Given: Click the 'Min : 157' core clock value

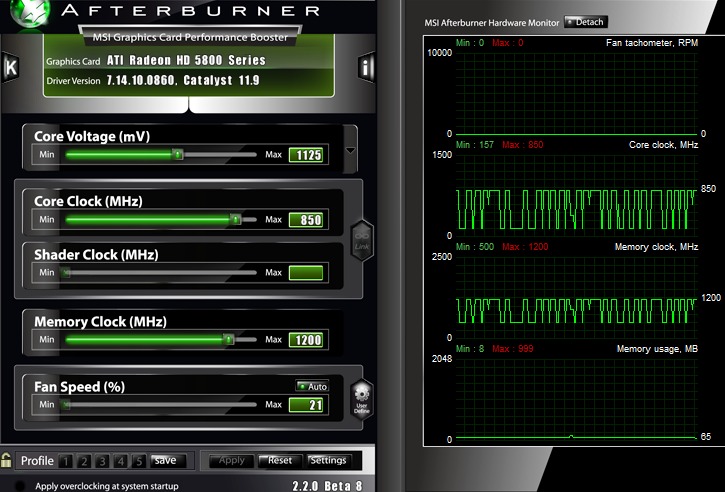Looking at the screenshot, I should [475, 145].
